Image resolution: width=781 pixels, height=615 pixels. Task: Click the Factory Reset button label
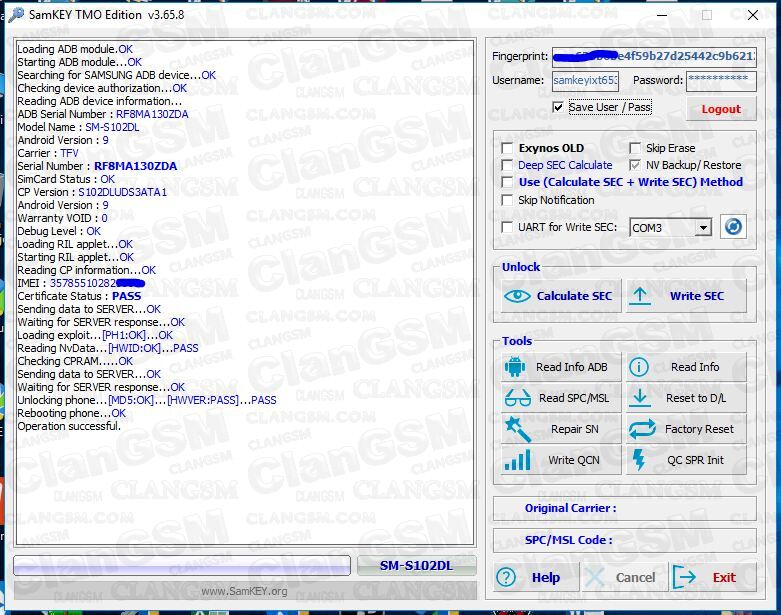click(699, 429)
